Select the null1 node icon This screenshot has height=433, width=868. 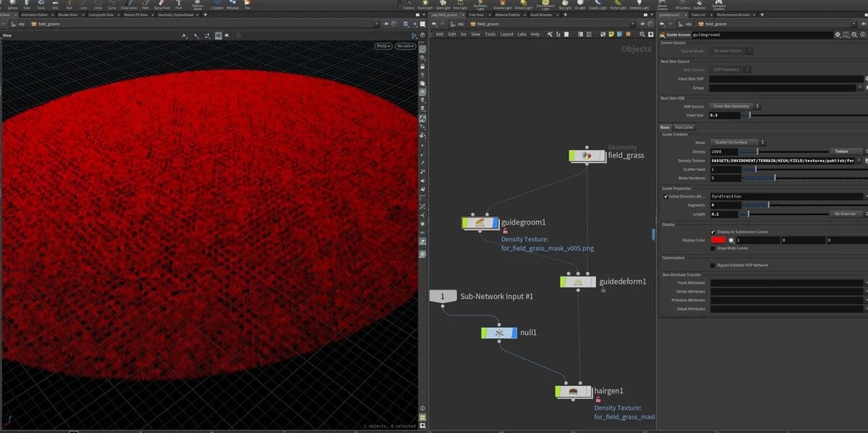(x=500, y=332)
